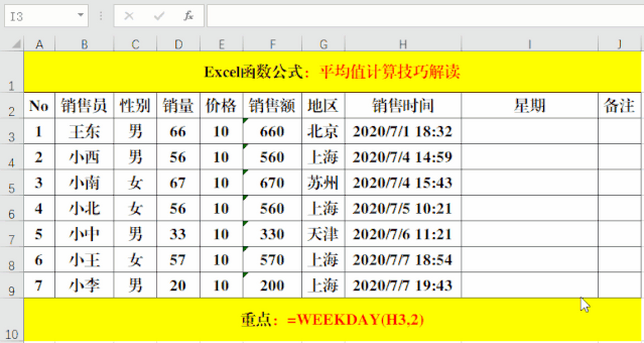Click the title cell 平均值计算技巧解读

coord(332,72)
